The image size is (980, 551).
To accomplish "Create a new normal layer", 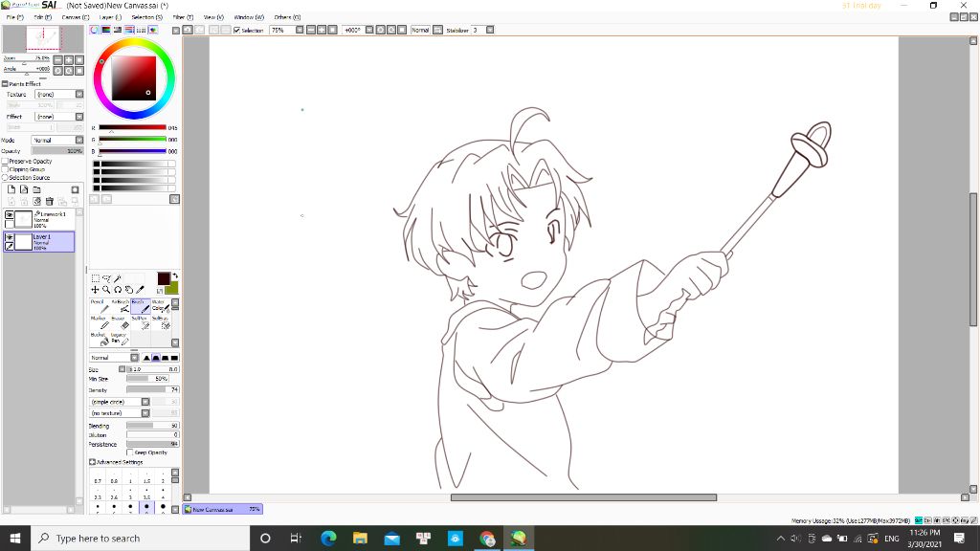I will [11, 189].
